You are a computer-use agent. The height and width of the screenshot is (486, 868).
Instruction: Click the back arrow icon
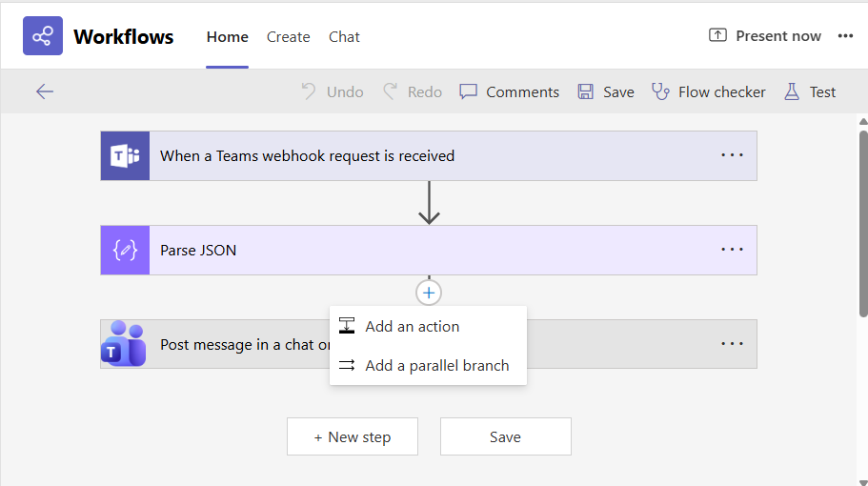point(45,91)
